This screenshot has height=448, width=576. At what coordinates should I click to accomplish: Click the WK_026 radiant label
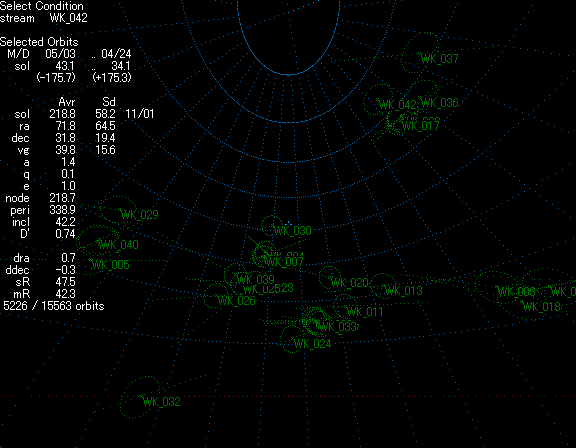pos(237,301)
